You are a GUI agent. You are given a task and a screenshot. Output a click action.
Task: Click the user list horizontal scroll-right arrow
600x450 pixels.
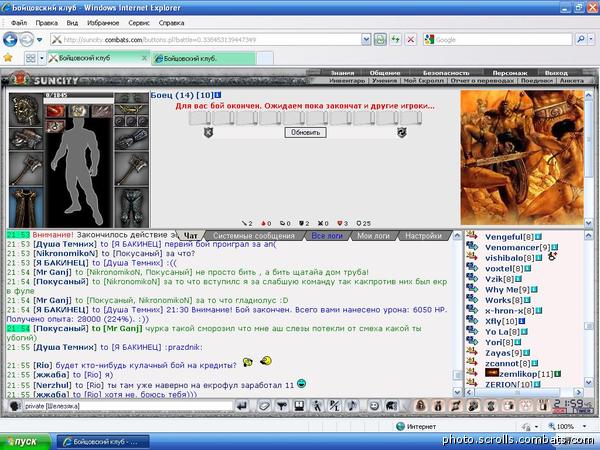click(x=579, y=392)
